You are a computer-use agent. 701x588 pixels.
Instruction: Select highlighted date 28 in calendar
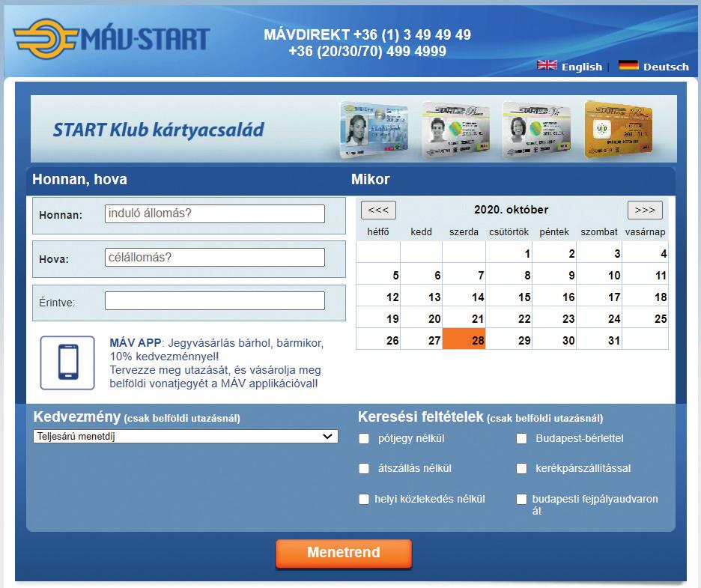pos(464,340)
